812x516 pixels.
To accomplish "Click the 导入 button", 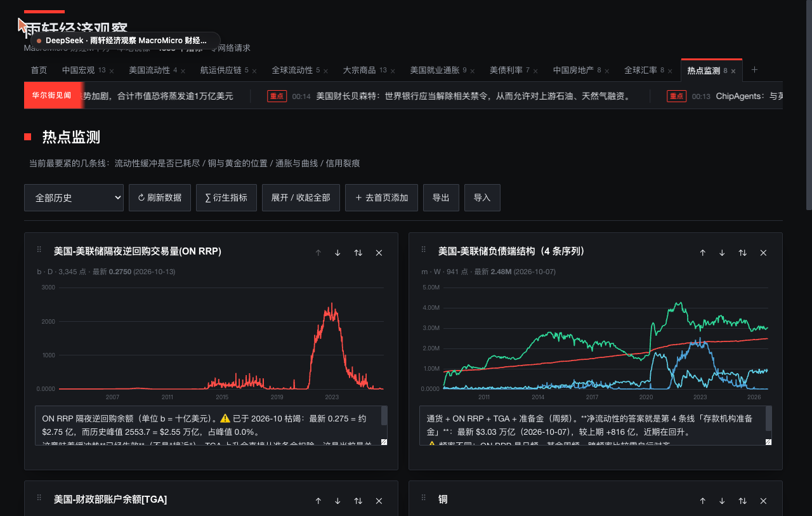I will (482, 197).
